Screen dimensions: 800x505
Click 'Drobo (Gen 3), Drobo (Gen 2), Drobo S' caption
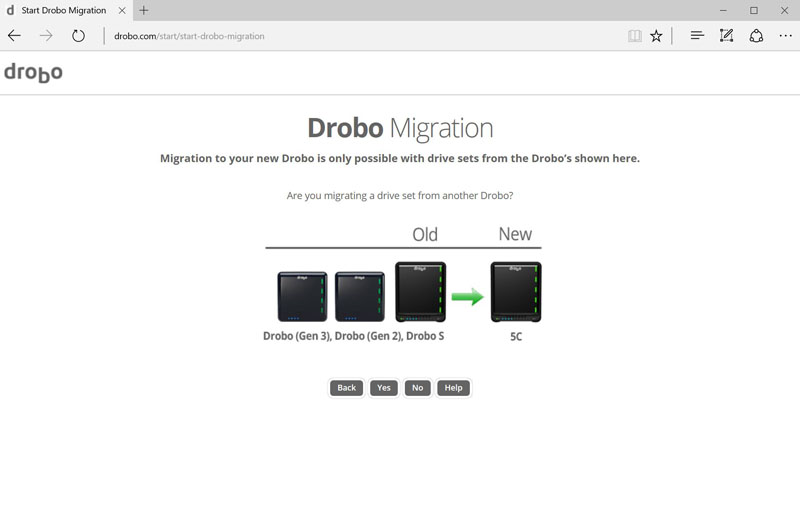pyautogui.click(x=354, y=336)
